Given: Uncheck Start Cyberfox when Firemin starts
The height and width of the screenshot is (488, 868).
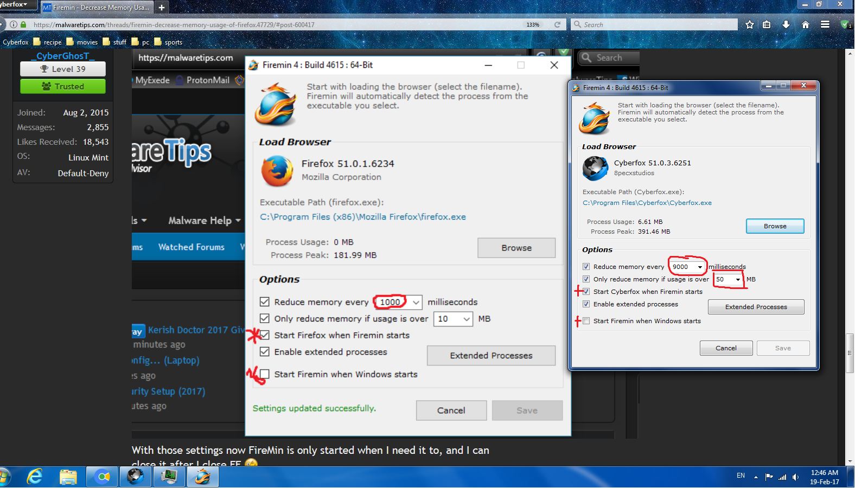Looking at the screenshot, I should click(x=586, y=291).
